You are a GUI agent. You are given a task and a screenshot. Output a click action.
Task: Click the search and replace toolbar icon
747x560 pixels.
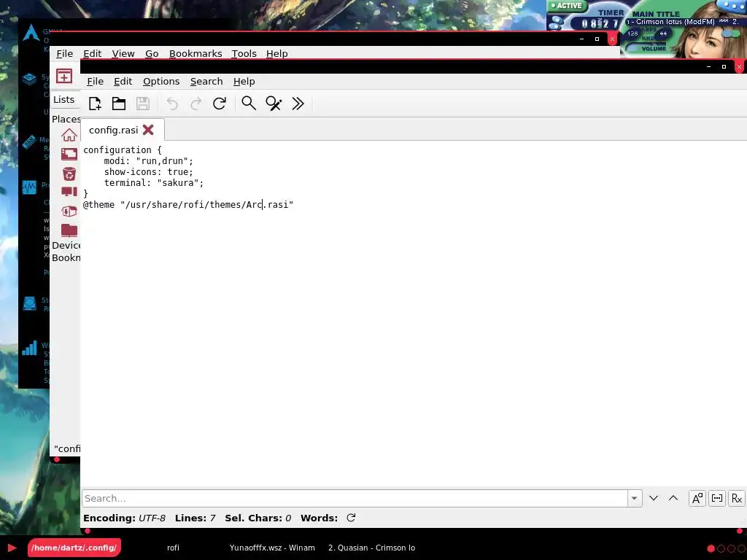(x=274, y=104)
